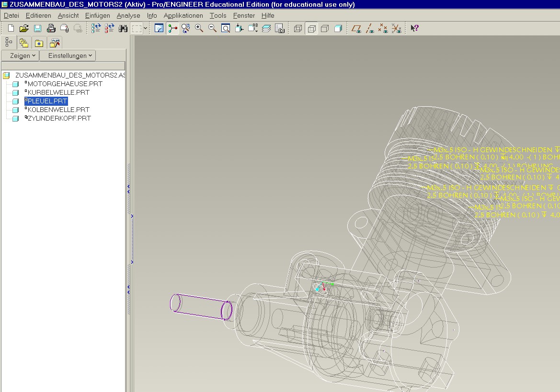
Task: Select the Shaded display cube icon
Action: coord(338,28)
